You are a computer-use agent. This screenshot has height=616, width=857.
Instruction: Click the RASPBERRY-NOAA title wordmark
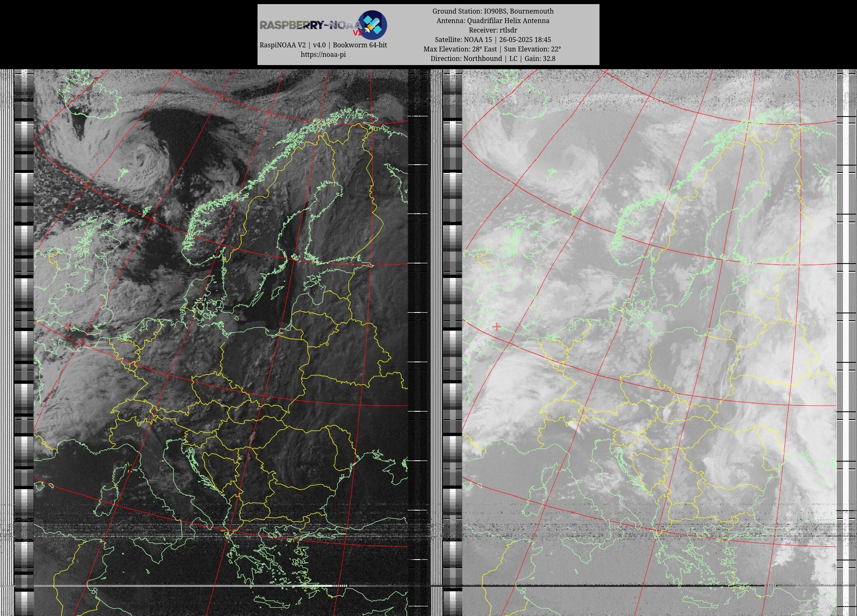311,25
